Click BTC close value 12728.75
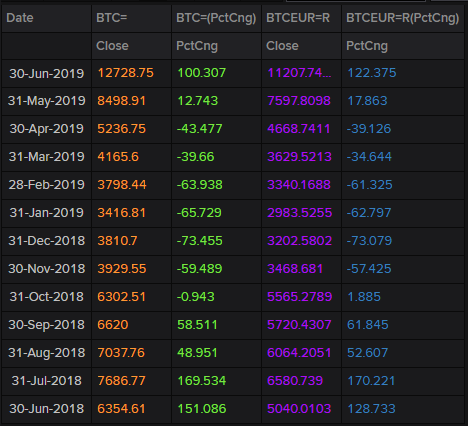 point(126,73)
